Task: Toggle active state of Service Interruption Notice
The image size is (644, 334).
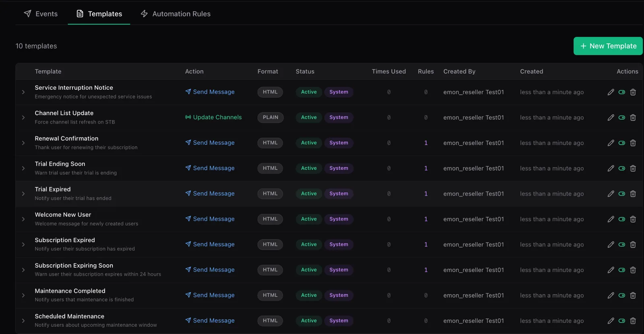Action: click(x=622, y=92)
